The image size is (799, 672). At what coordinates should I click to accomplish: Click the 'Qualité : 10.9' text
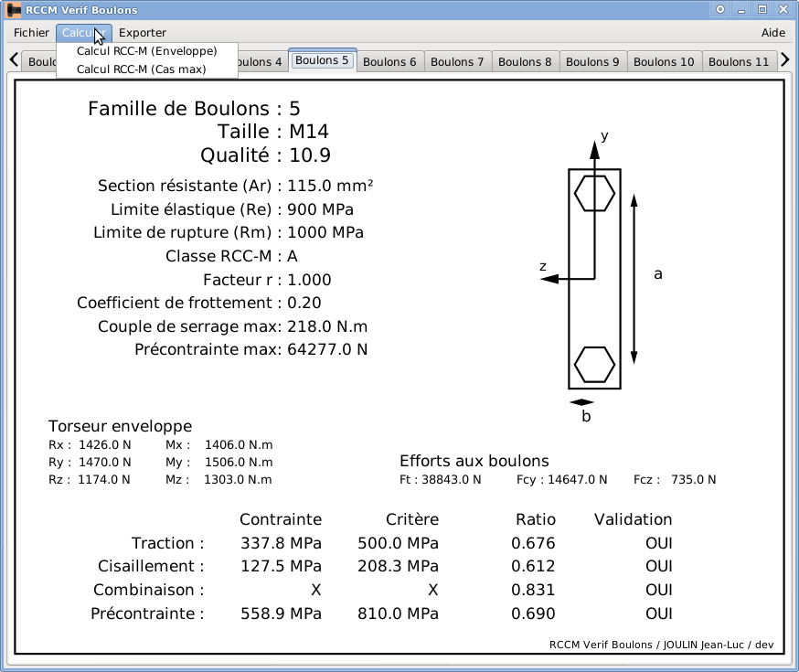265,155
